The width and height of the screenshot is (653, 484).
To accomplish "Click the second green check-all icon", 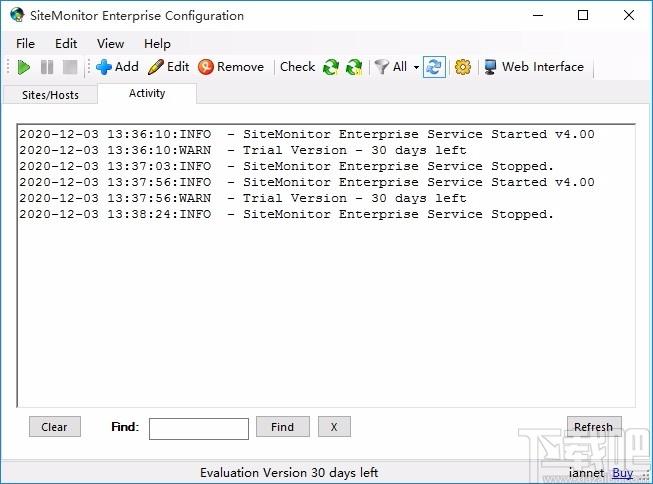I will (x=354, y=67).
